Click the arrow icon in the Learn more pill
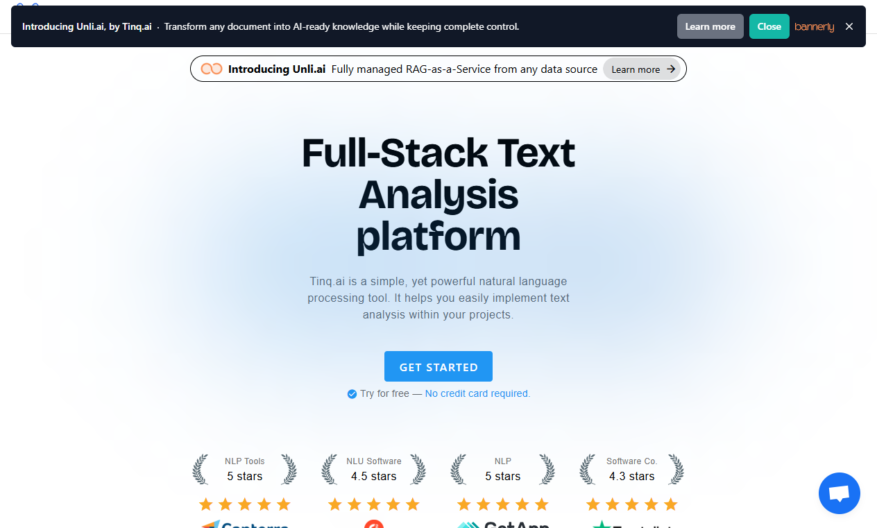 point(671,69)
